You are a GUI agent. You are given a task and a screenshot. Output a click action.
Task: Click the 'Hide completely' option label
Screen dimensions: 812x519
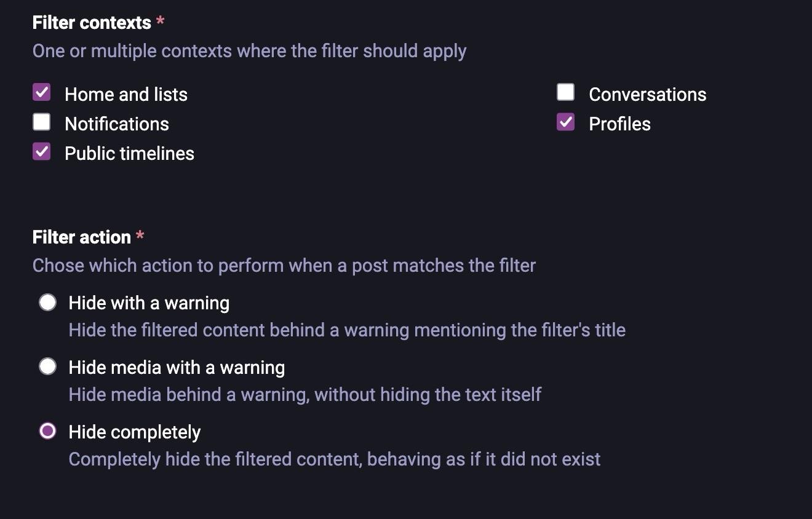pyautogui.click(x=135, y=432)
